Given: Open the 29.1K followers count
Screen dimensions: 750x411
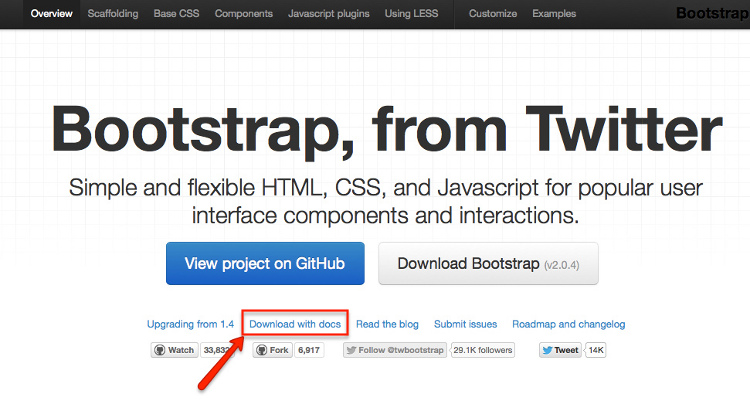Looking at the screenshot, I should (x=482, y=351).
